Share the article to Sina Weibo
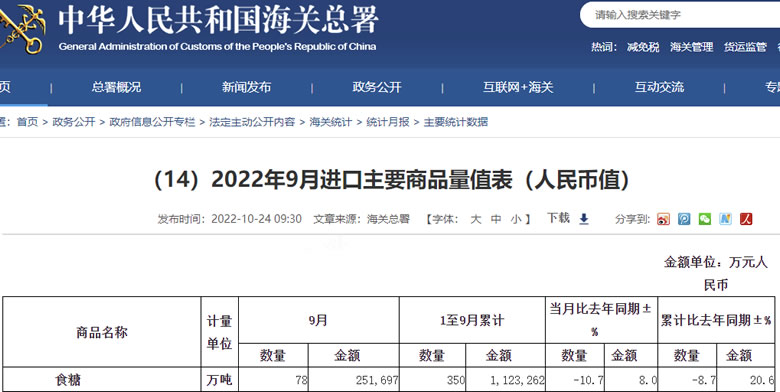The image size is (780, 392). pos(663,219)
